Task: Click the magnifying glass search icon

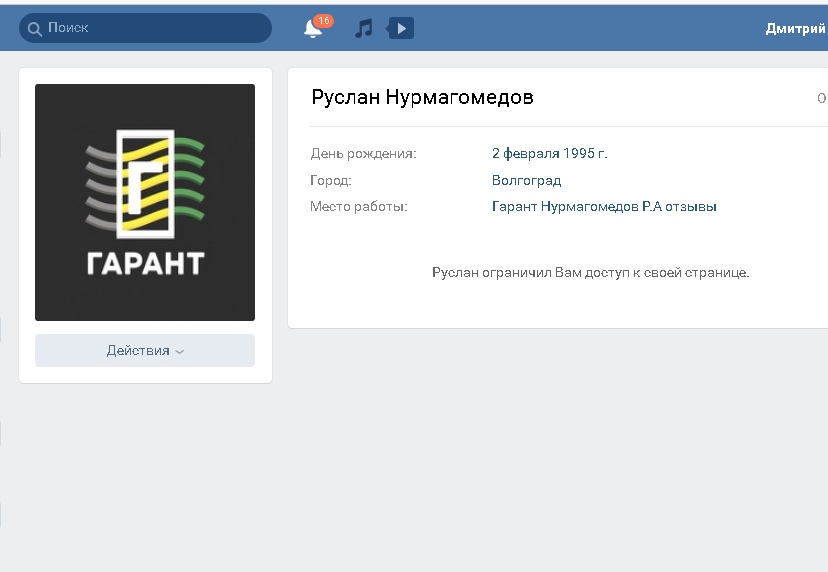Action: tap(34, 28)
